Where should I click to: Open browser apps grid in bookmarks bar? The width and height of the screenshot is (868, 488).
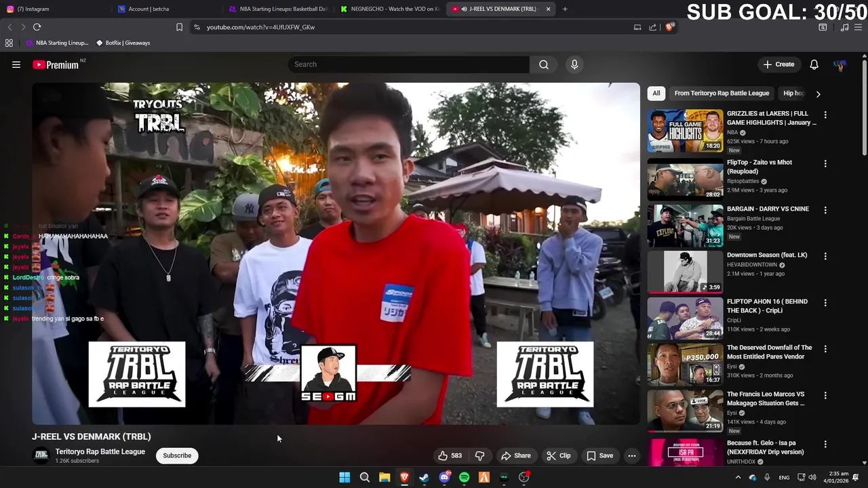click(9, 43)
